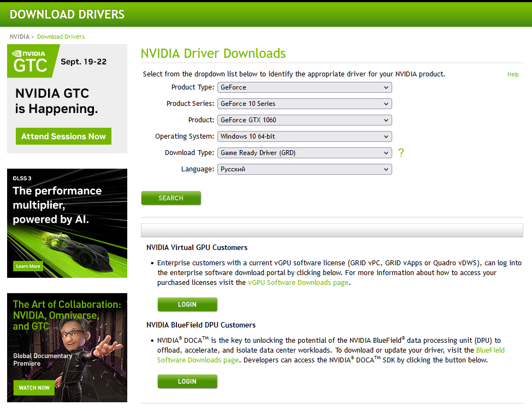Click the Attend Sessions Now button
Viewport: 532px width, 411px height.
63,136
